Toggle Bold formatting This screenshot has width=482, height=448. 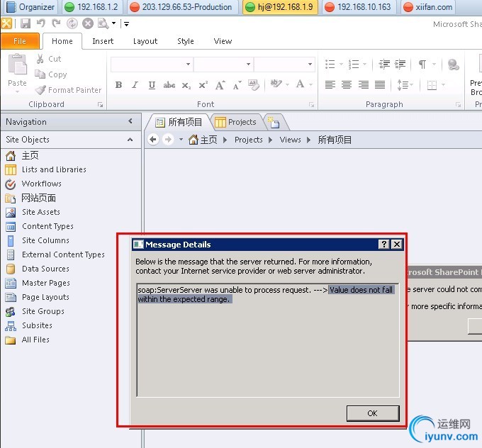pyautogui.click(x=118, y=85)
